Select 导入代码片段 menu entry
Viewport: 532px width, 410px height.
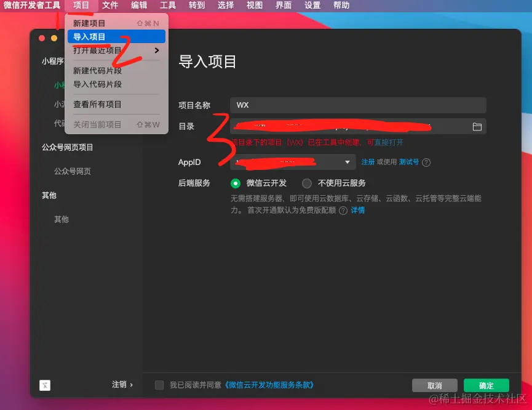tap(116, 84)
